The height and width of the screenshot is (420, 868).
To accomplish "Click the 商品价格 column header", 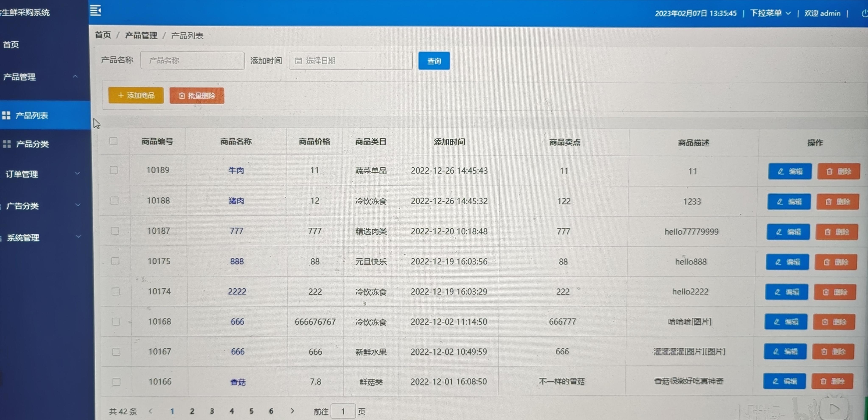I will click(314, 142).
